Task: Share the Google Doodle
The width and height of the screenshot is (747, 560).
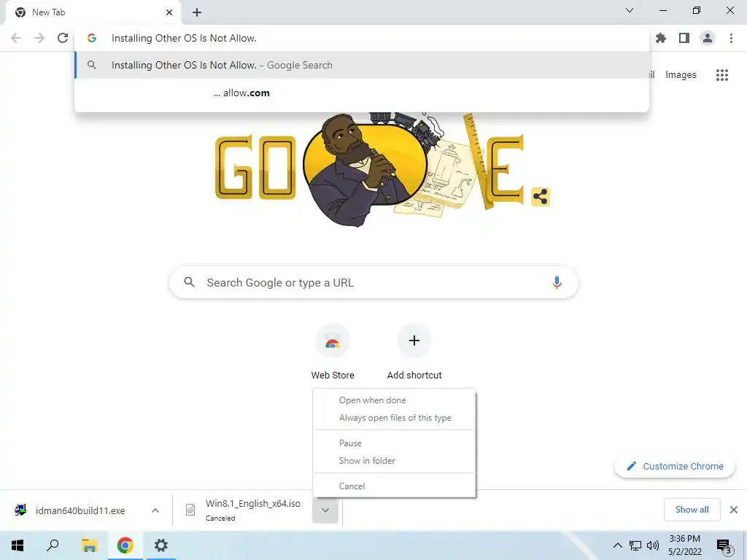Action: [x=541, y=196]
